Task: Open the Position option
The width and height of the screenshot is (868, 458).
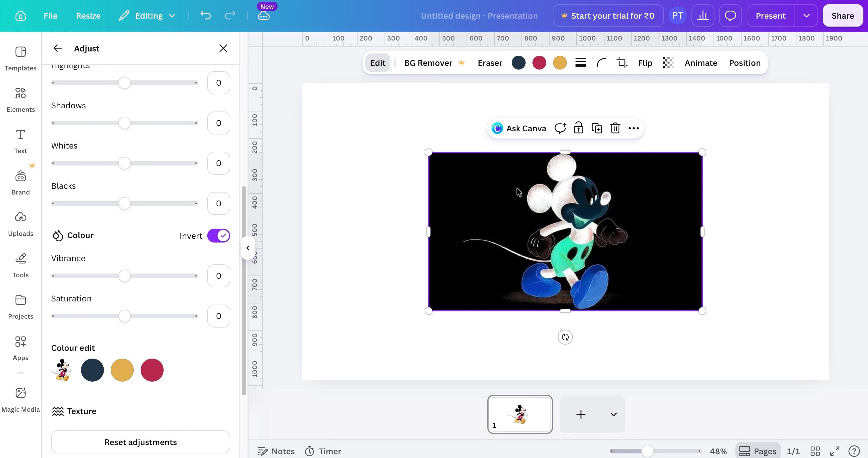Action: pos(745,63)
